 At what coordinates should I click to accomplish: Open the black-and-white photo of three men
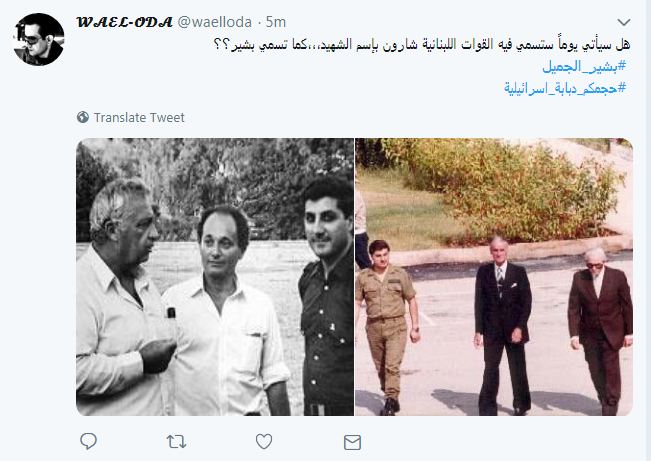click(215, 277)
